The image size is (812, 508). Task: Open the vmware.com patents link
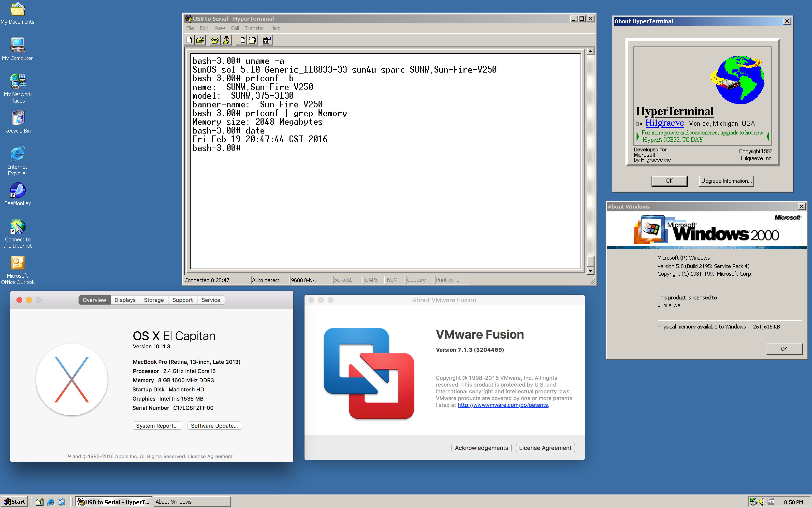[503, 405]
